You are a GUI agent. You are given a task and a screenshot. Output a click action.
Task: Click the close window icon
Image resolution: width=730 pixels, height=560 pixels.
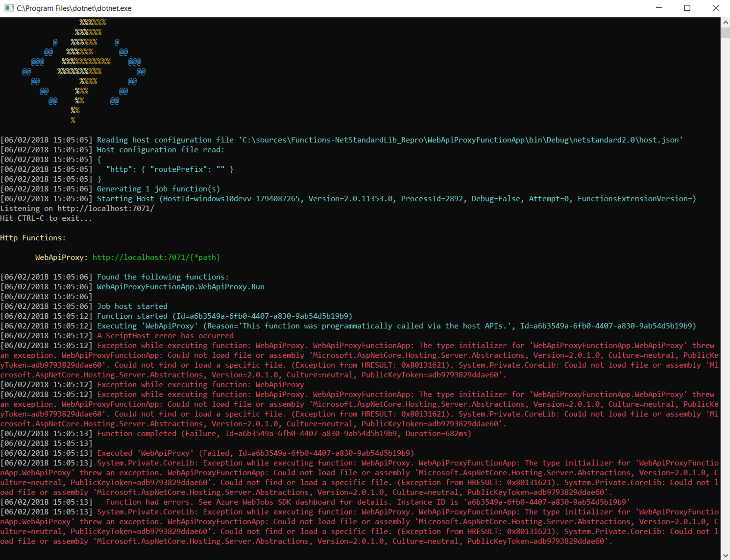tap(716, 8)
